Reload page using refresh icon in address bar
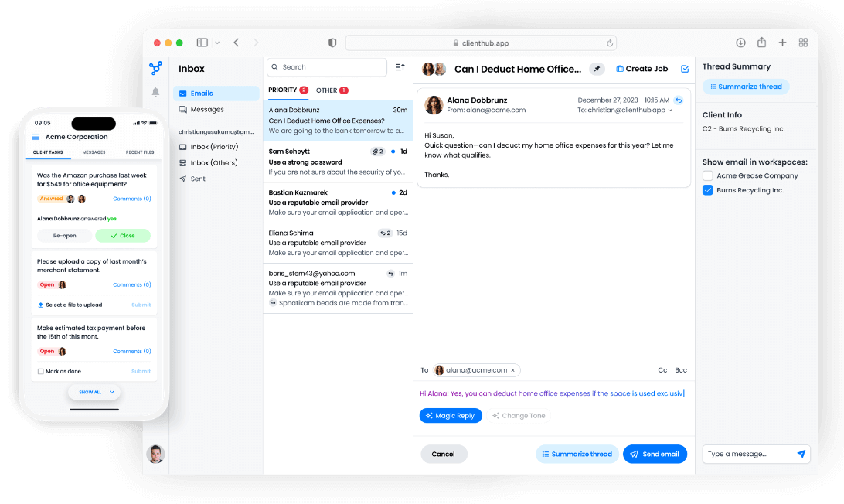Viewport: 844px width, 504px height. 609,43
